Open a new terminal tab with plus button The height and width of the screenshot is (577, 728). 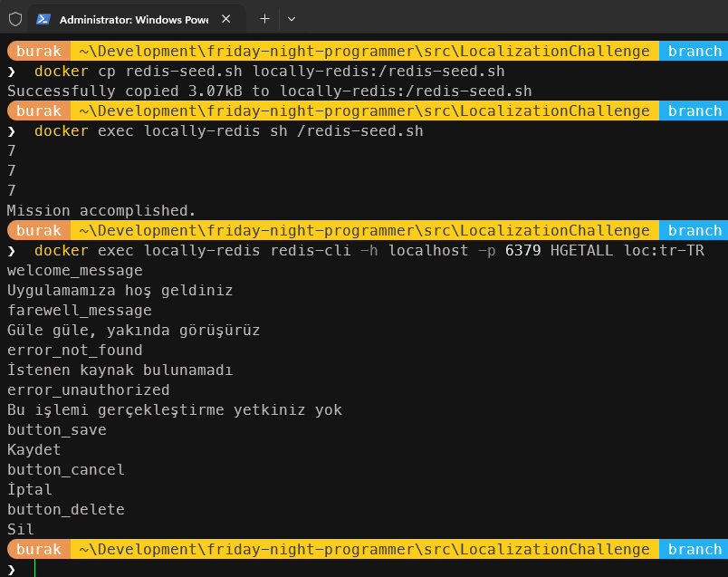click(264, 18)
